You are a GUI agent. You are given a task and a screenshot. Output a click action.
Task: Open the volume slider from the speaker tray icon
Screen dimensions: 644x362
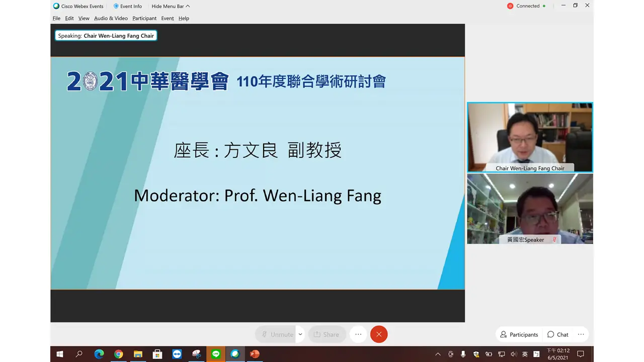coord(514,354)
